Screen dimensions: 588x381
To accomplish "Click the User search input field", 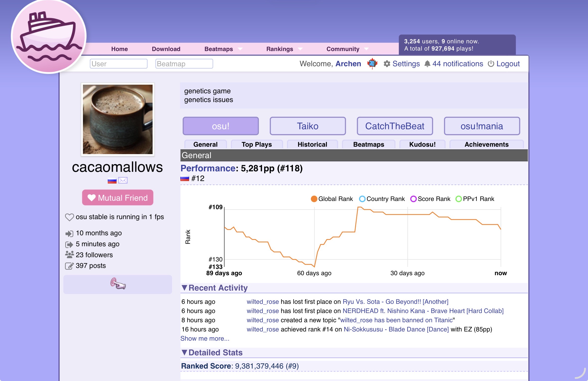I will (x=119, y=64).
